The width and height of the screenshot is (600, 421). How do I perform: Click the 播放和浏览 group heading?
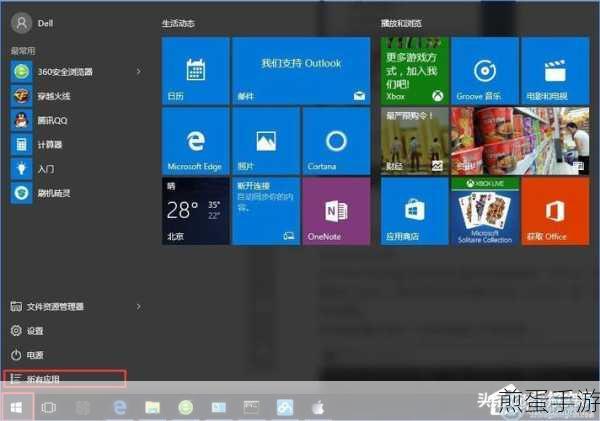pos(401,23)
